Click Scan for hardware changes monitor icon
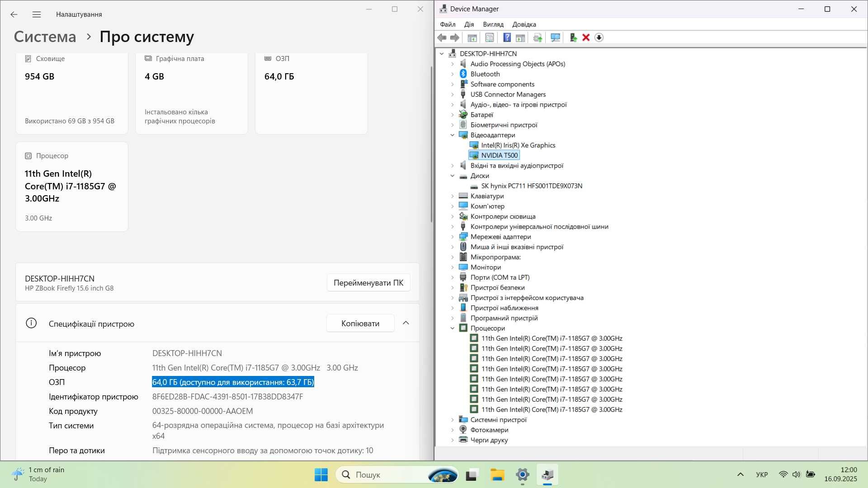Screen dimensions: 868x488 pyautogui.click(x=555, y=38)
